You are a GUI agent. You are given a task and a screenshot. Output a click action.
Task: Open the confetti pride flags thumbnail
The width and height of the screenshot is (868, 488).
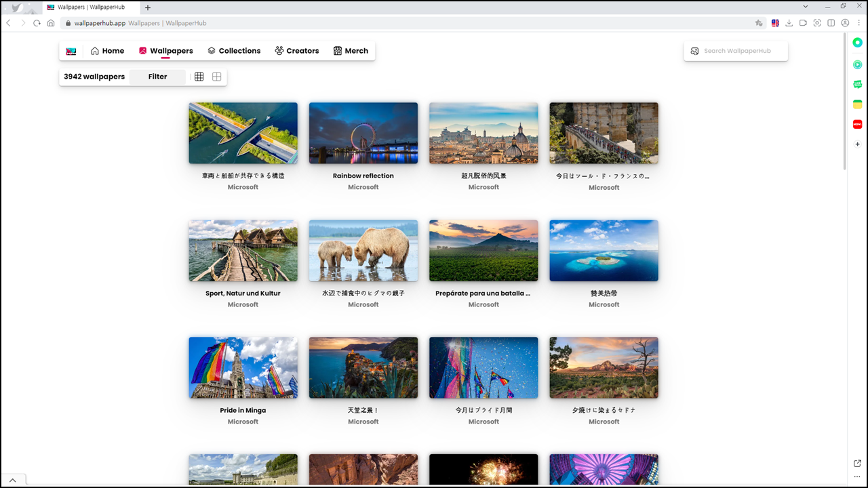(x=484, y=367)
